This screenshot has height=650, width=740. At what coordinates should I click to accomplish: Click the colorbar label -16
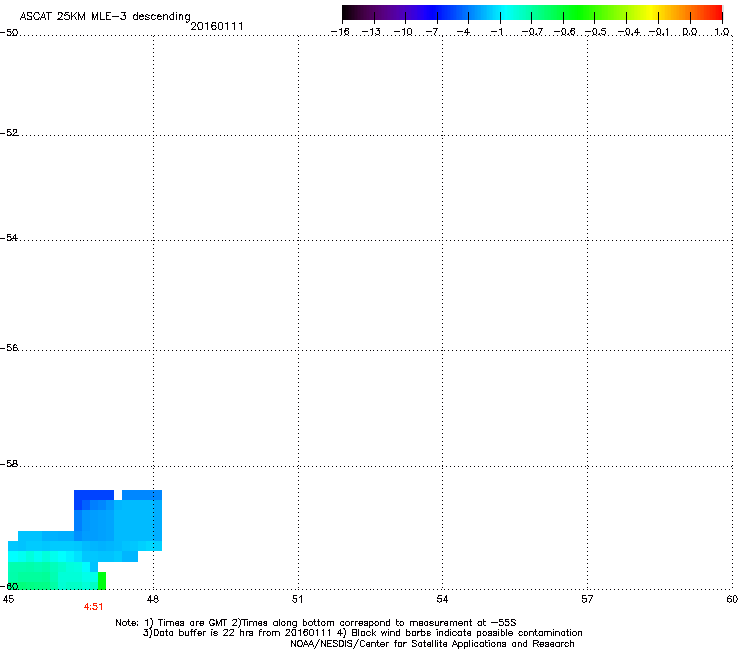click(x=340, y=32)
